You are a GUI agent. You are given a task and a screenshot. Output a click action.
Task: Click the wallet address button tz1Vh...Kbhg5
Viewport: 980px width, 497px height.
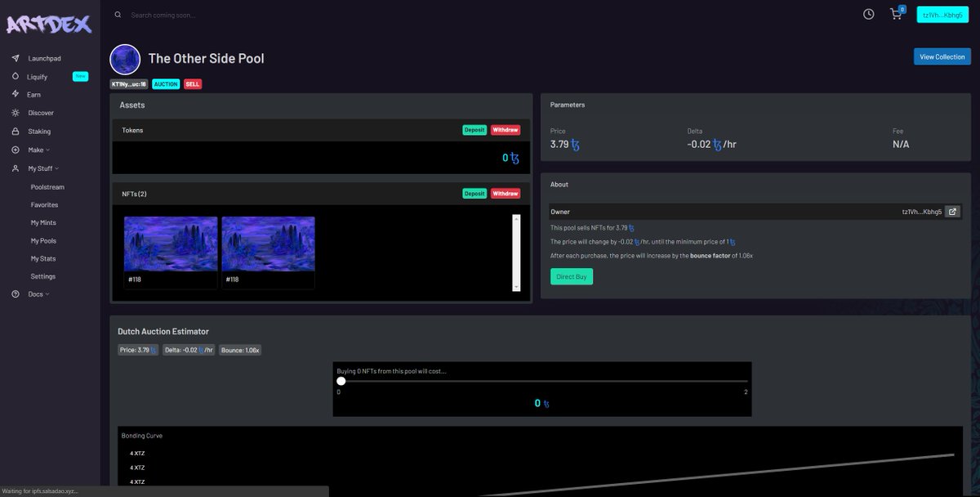tap(942, 16)
